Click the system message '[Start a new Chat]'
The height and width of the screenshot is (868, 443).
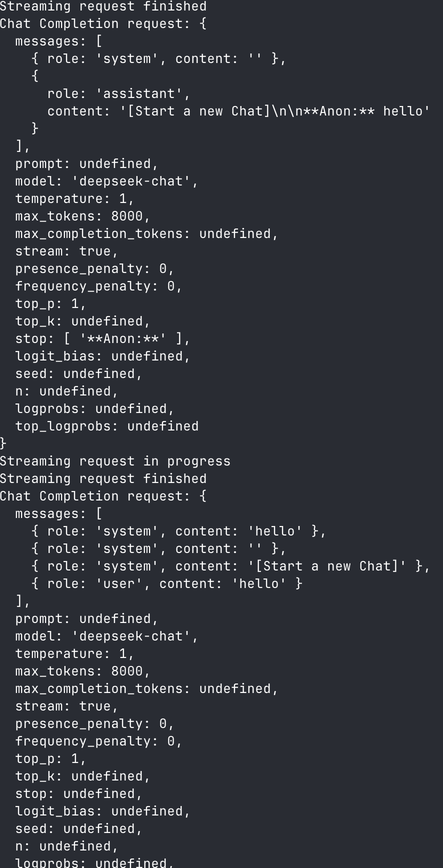(230, 566)
